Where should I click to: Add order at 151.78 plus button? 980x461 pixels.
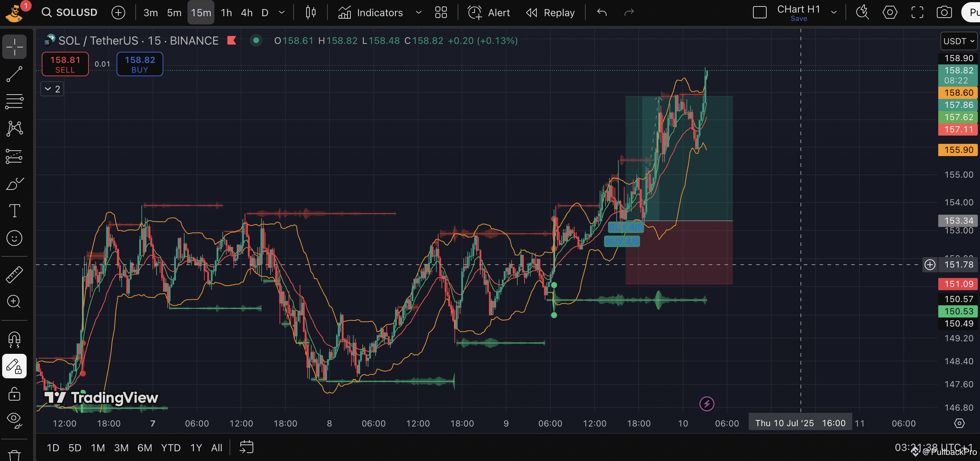pos(930,265)
